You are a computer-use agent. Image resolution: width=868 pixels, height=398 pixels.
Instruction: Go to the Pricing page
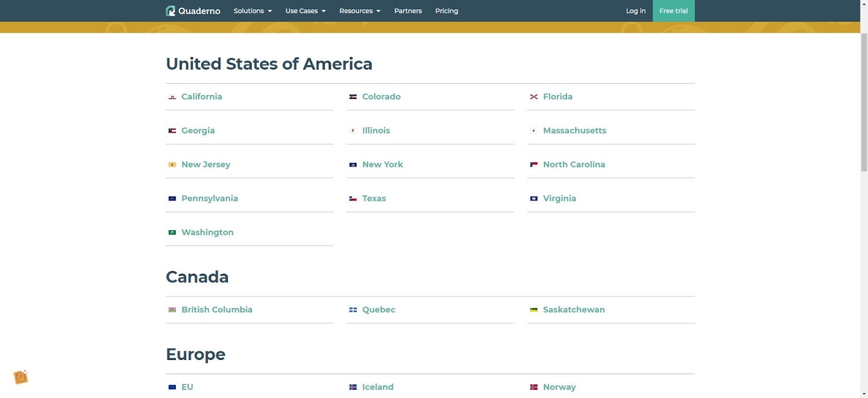point(446,11)
